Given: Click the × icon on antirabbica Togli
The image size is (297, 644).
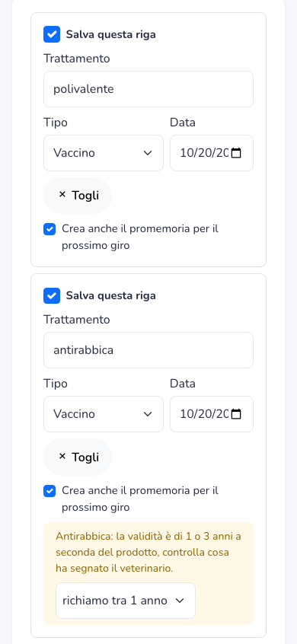Looking at the screenshot, I should pos(62,456).
